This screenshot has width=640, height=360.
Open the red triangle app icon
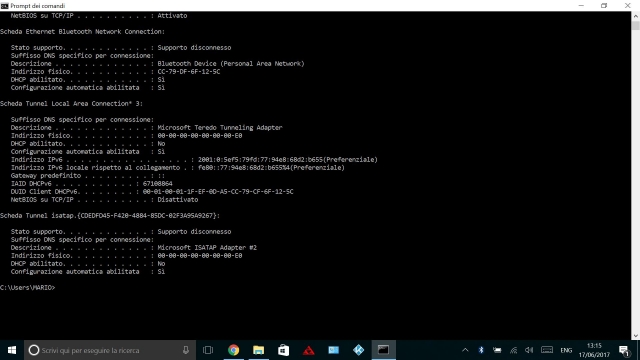(309, 350)
